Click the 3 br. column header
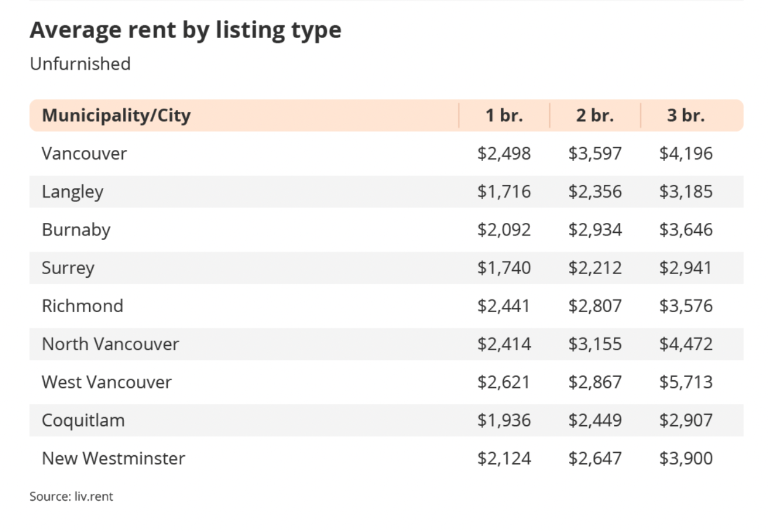768x532 pixels. pos(686,115)
